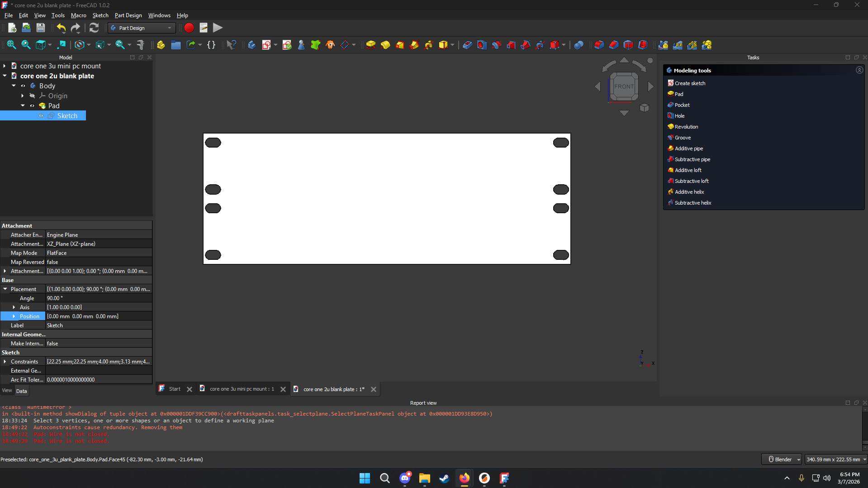868x488 pixels.
Task: Click Subtractive helix in Modeling tools
Action: tap(693, 203)
